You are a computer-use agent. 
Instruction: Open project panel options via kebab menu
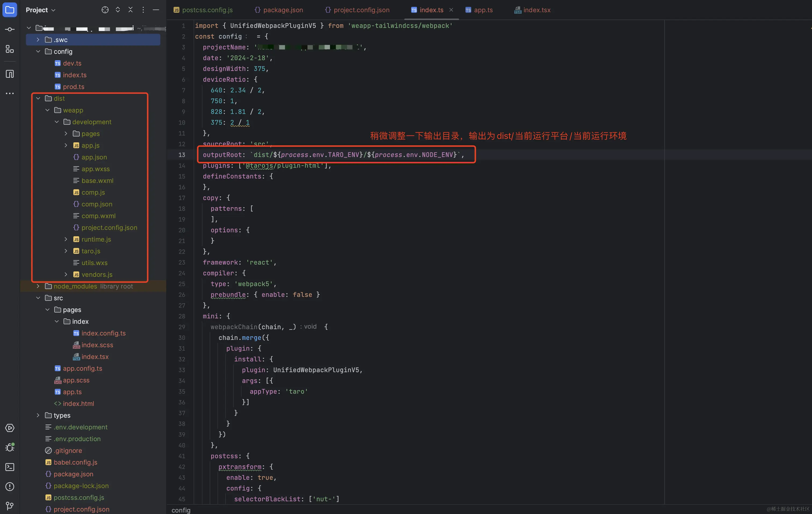click(143, 10)
